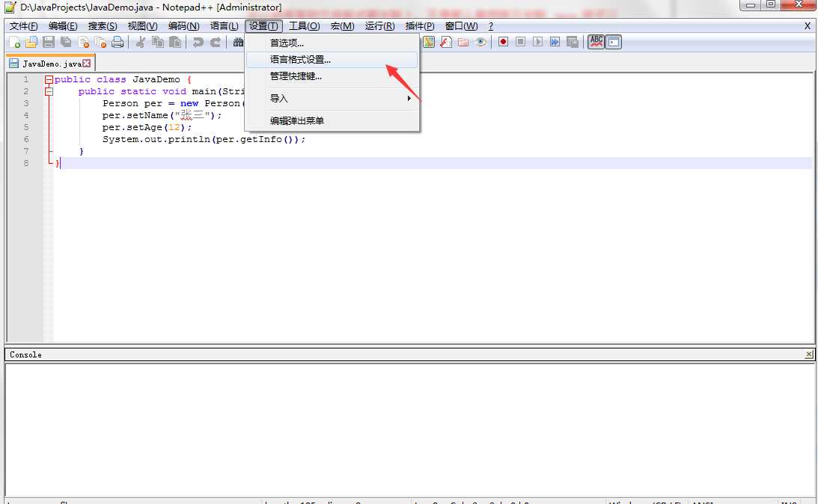Click the Console panel title
The height and width of the screenshot is (504, 818).
[x=25, y=354]
